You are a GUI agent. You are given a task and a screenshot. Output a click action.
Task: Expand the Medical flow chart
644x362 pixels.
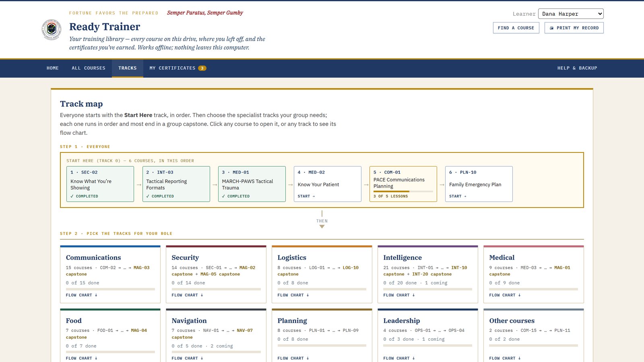point(505,295)
